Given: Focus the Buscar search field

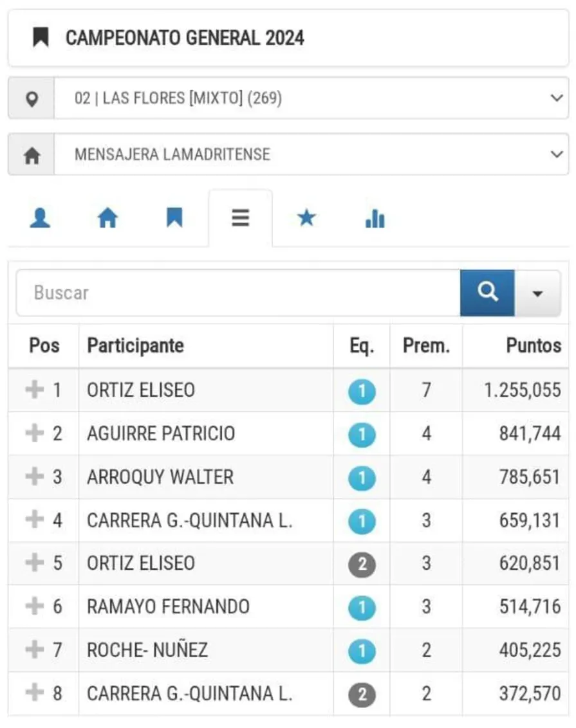Looking at the screenshot, I should 238,293.
